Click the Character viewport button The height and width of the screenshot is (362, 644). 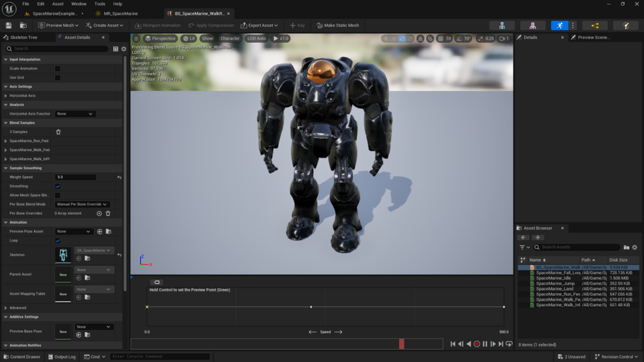point(229,38)
